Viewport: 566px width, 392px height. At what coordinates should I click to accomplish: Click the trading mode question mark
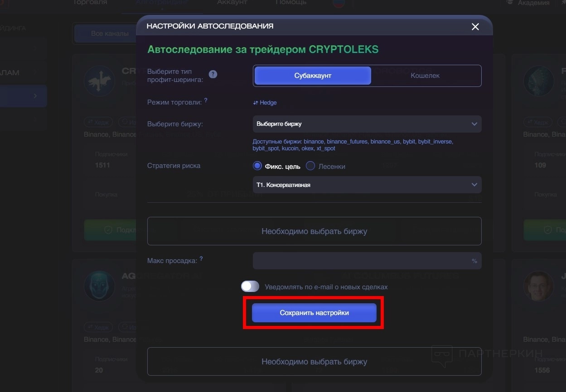206,100
